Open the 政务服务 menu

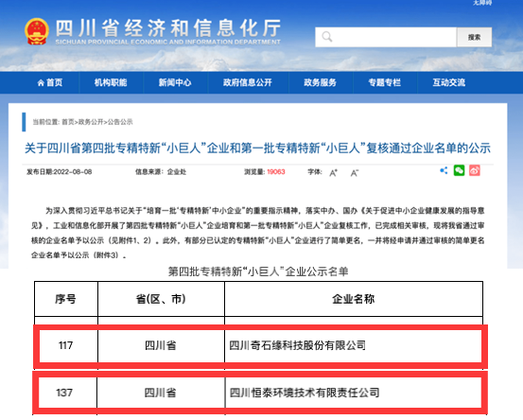point(321,82)
